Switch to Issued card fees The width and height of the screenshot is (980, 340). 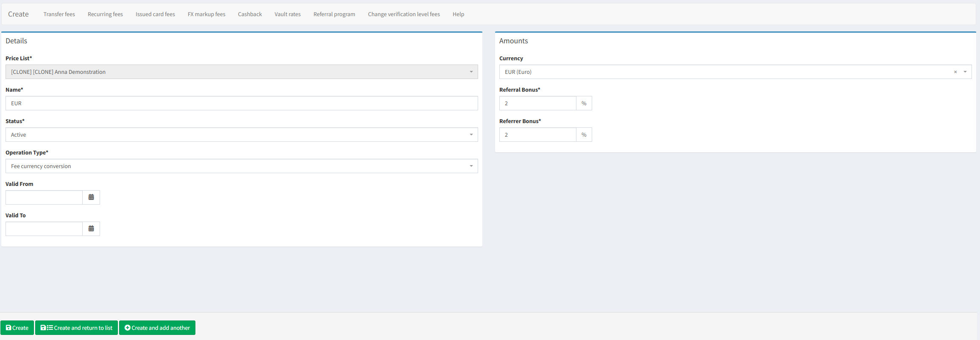pyautogui.click(x=155, y=14)
